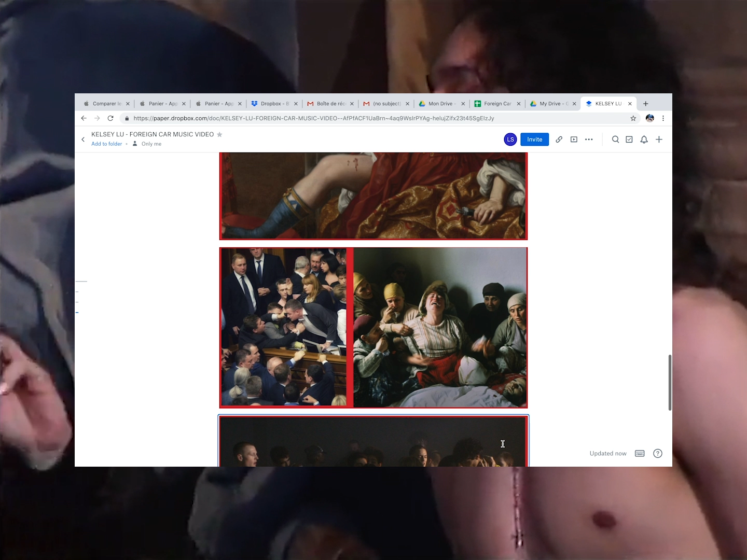This screenshot has height=560, width=747.
Task: Open the help question mark
Action: [x=658, y=453]
